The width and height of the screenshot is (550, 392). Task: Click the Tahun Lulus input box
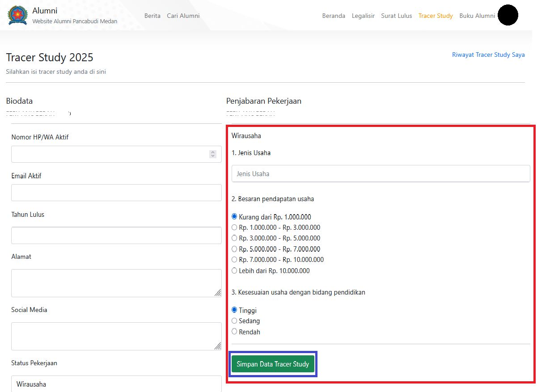coord(116,236)
